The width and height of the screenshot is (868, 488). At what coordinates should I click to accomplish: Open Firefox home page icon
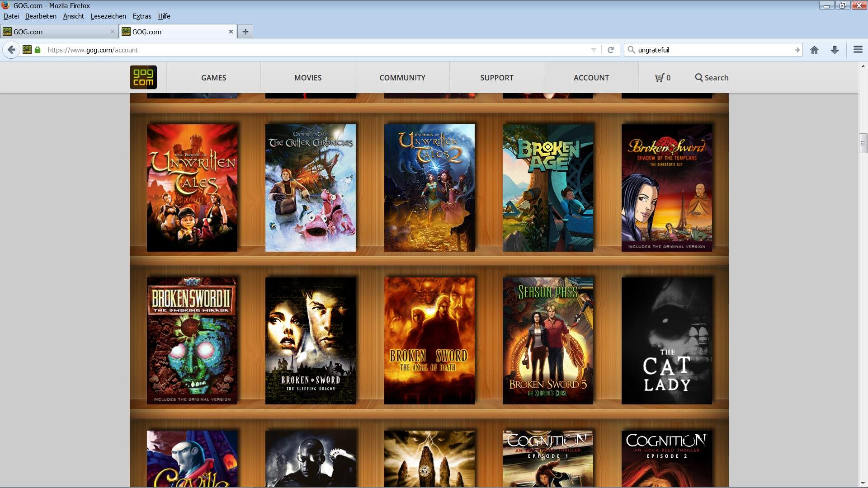(x=814, y=50)
